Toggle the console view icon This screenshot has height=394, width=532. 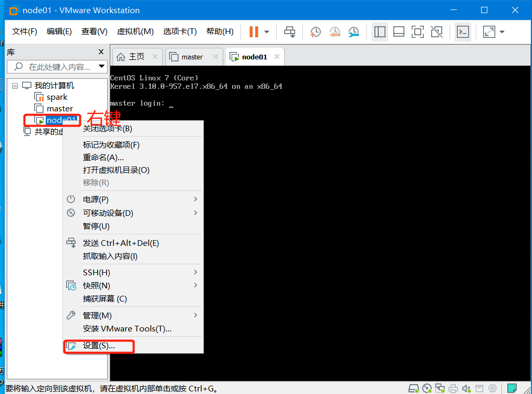[463, 32]
